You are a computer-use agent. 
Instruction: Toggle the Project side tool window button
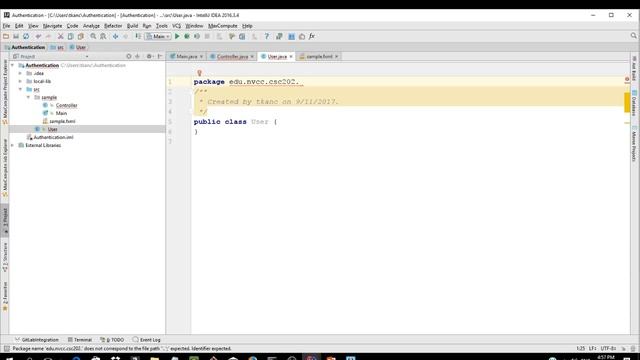click(5, 221)
